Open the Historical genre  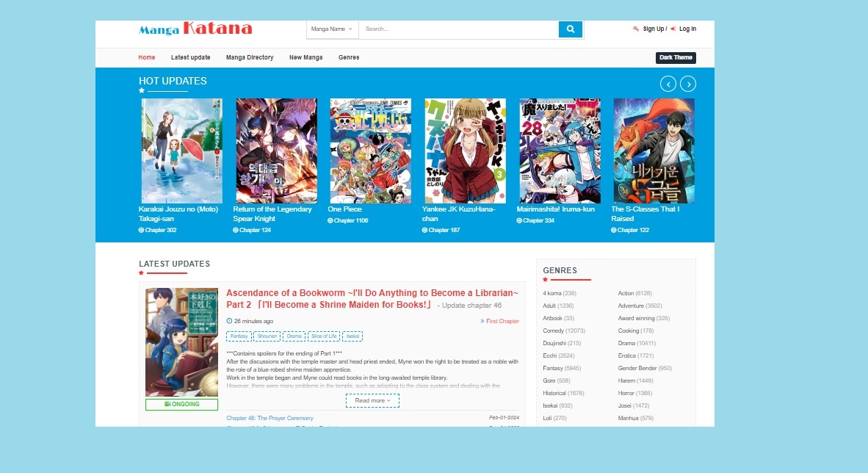tap(563, 393)
